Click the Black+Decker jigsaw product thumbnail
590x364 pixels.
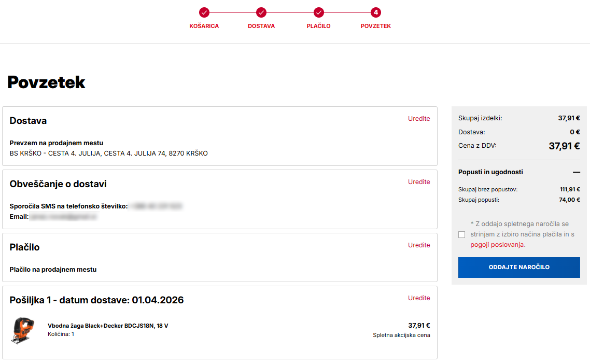point(22,330)
